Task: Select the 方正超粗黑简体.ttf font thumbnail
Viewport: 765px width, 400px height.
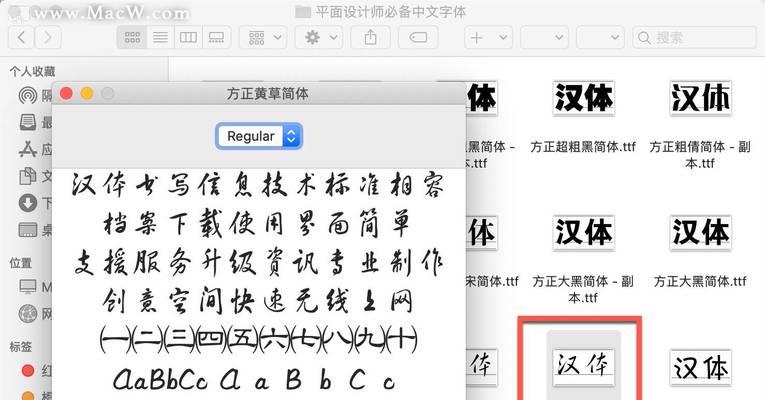Action: 584,98
